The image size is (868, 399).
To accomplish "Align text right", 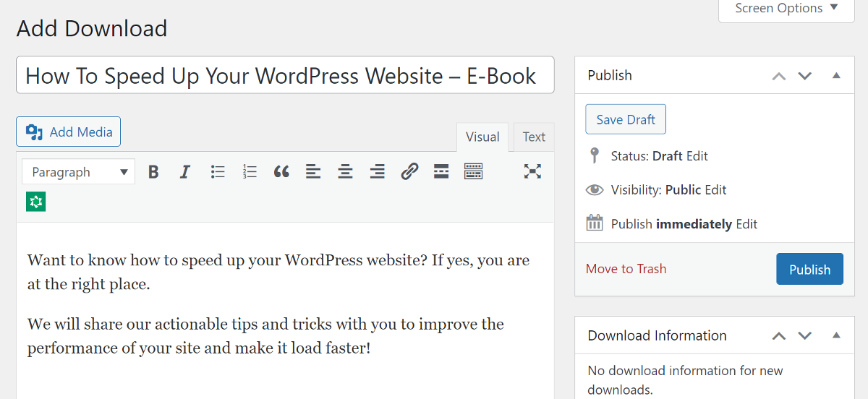I will (378, 172).
